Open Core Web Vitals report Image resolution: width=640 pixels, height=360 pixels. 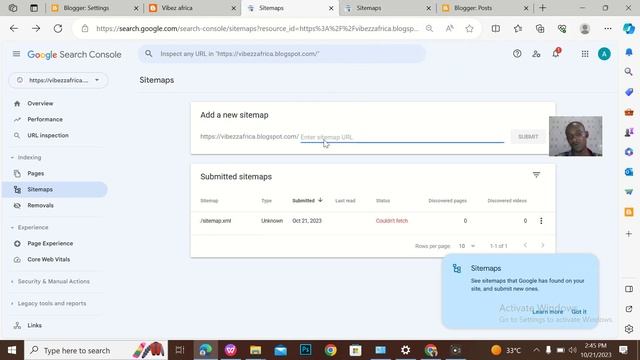pyautogui.click(x=49, y=259)
